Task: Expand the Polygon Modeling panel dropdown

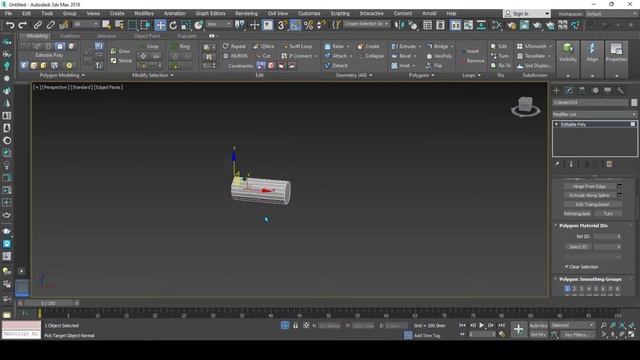Action: tap(83, 75)
